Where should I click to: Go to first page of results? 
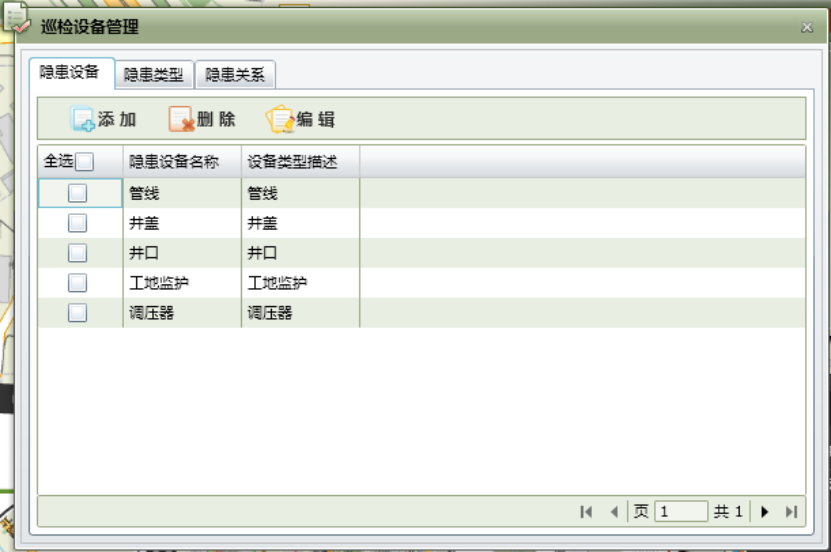pos(586,512)
